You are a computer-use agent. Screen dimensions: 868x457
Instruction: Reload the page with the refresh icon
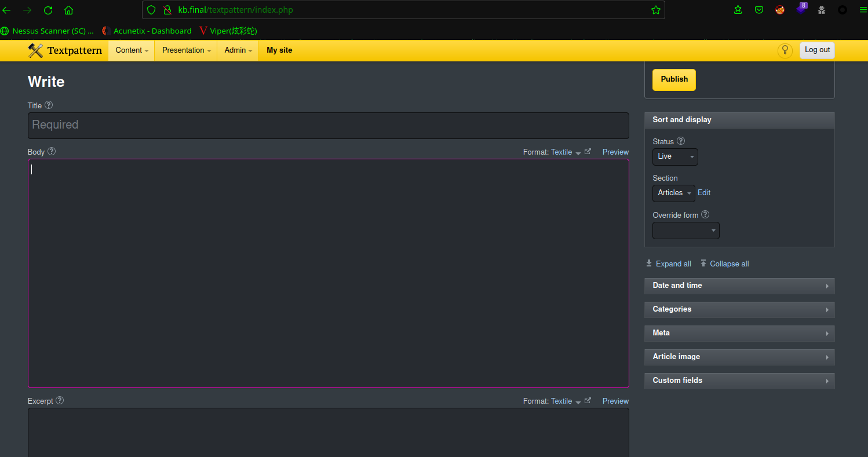tap(48, 10)
